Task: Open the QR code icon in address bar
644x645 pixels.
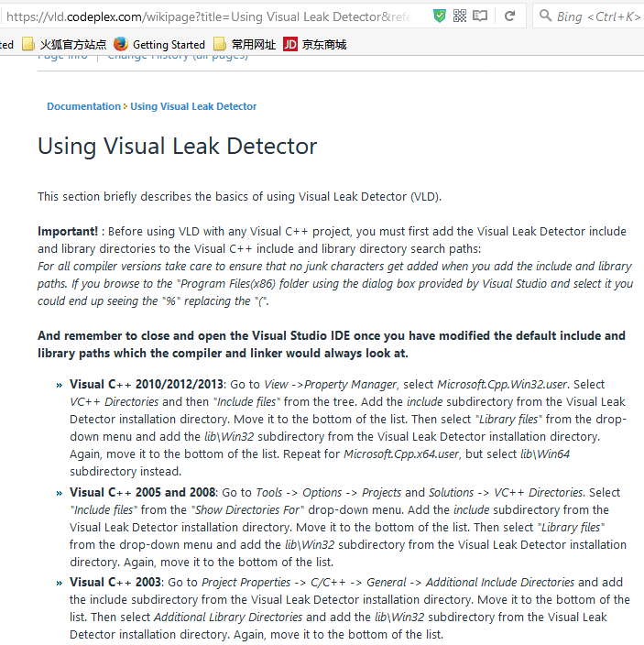Action: pos(460,16)
